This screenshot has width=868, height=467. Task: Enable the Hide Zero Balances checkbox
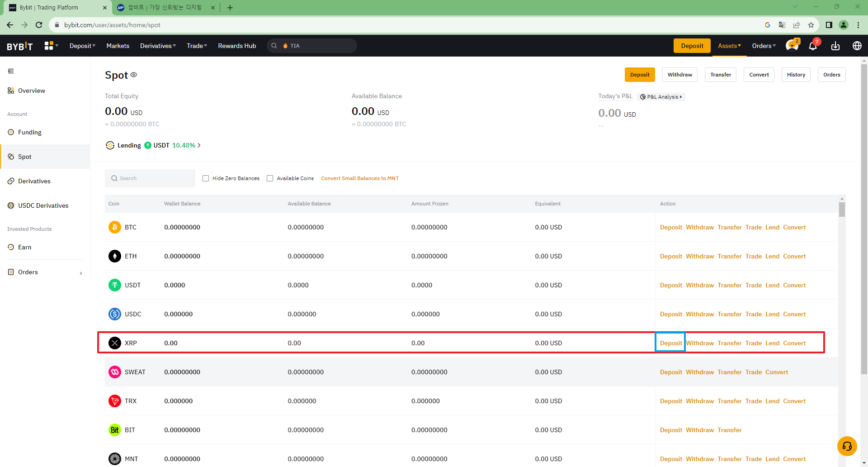tap(206, 178)
